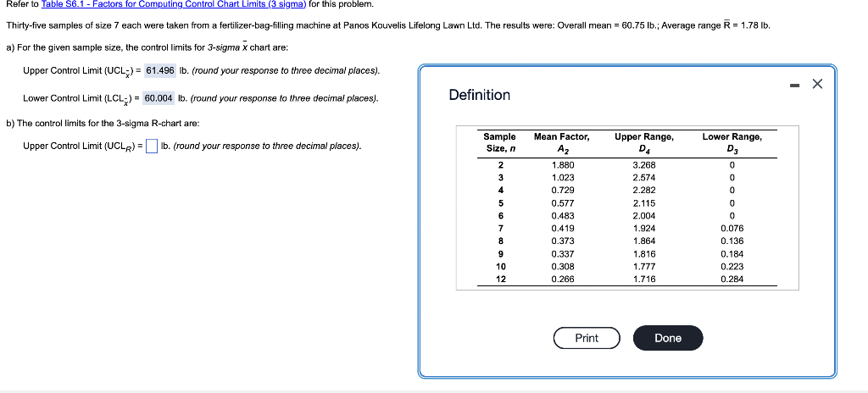The image size is (868, 393).
Task: Click the Lower Range D3 column header
Action: 732,142
